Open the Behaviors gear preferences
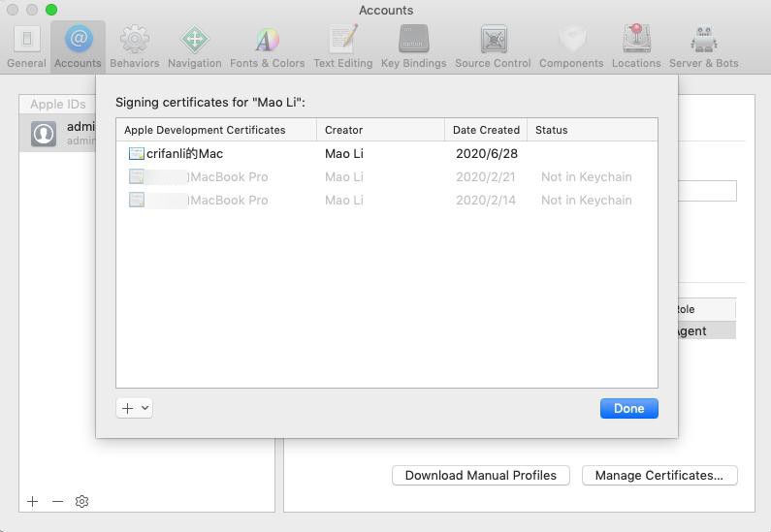Image resolution: width=771 pixels, height=532 pixels. tap(134, 47)
